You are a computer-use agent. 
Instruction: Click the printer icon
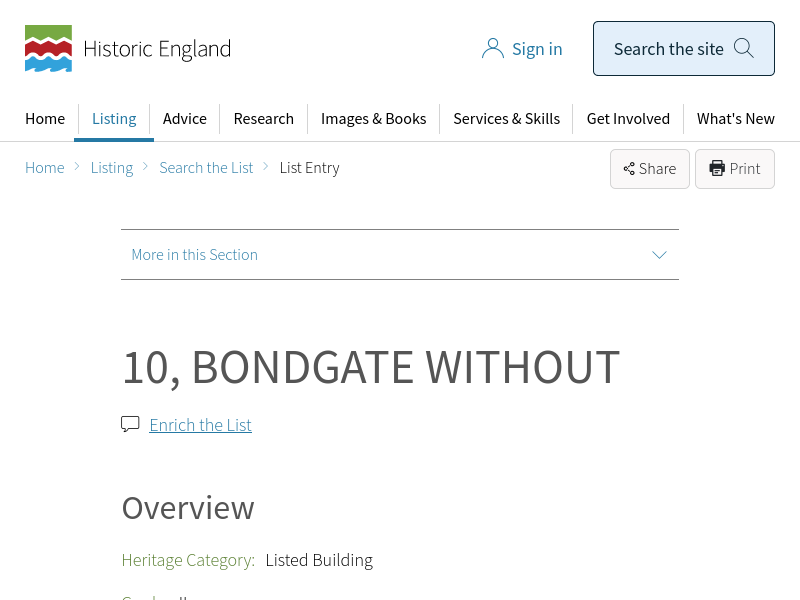pos(717,168)
